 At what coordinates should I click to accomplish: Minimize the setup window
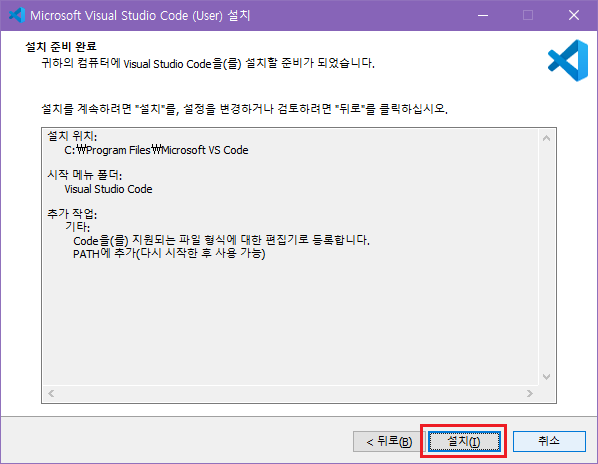click(483, 15)
